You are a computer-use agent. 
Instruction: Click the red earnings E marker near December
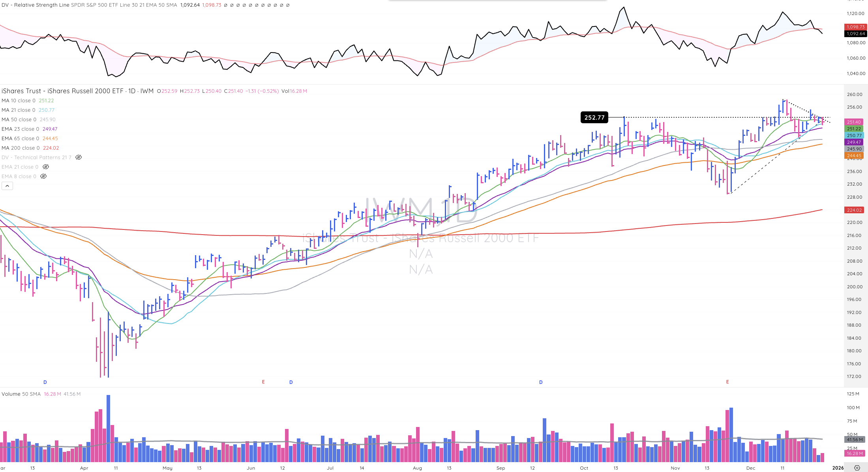pyautogui.click(x=727, y=382)
